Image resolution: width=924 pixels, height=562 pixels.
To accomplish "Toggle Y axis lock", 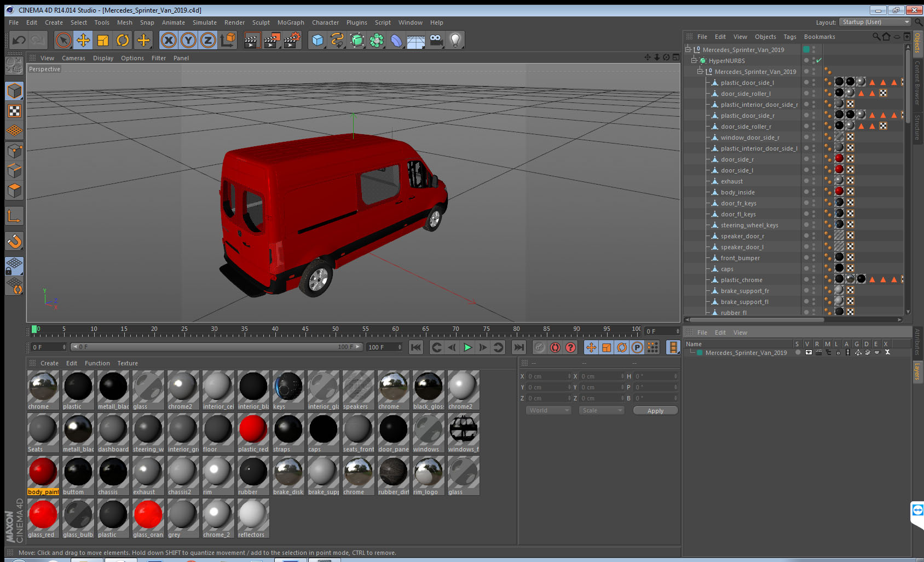I will (x=188, y=40).
